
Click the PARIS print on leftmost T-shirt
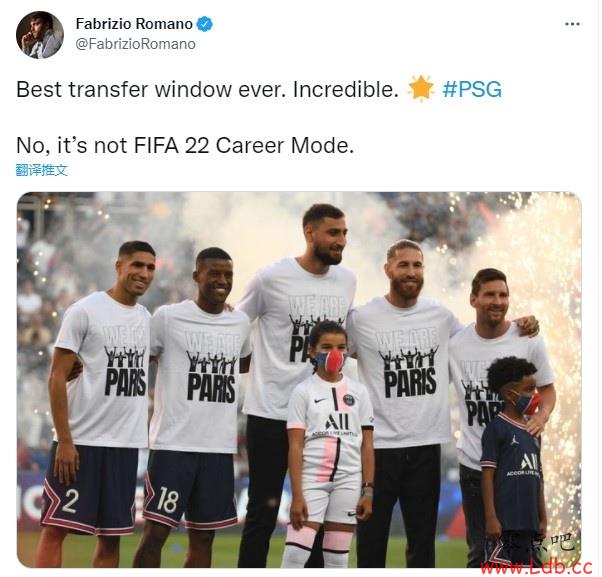coord(126,382)
